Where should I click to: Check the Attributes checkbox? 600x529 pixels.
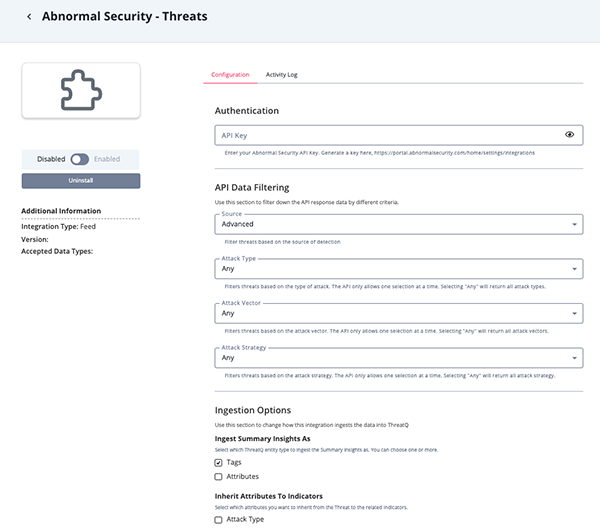[x=218, y=477]
